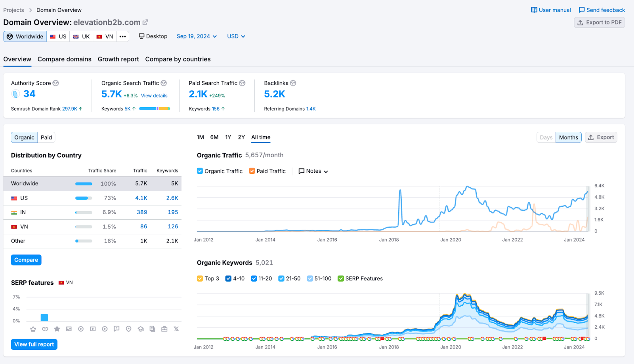Click the Paid Search Traffic info icon
The image size is (634, 364).
coord(242,83)
